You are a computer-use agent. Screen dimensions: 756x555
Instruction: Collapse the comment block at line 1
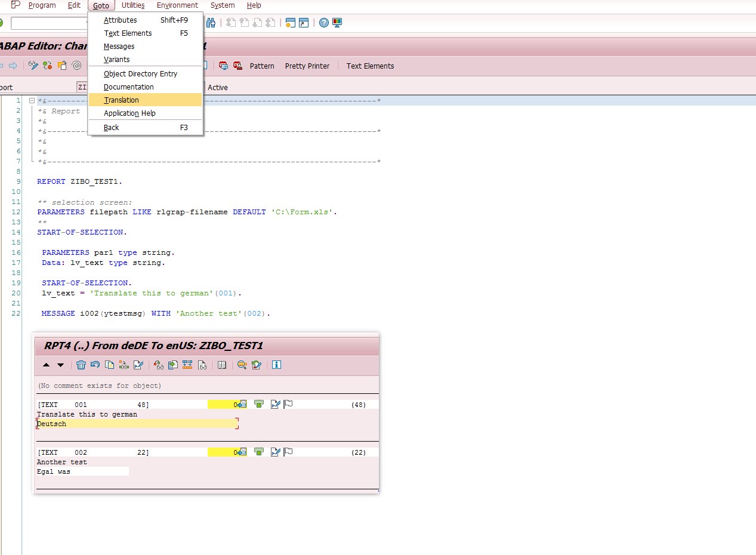click(32, 100)
